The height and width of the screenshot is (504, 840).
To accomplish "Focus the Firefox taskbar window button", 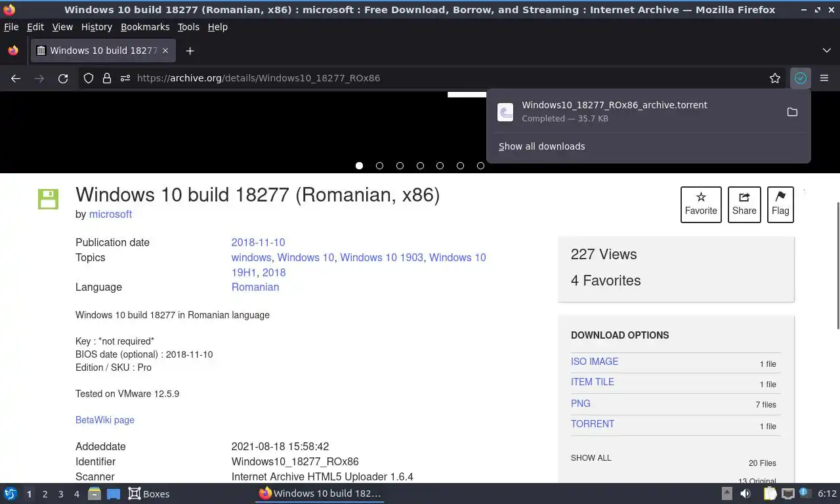I will pos(320,493).
